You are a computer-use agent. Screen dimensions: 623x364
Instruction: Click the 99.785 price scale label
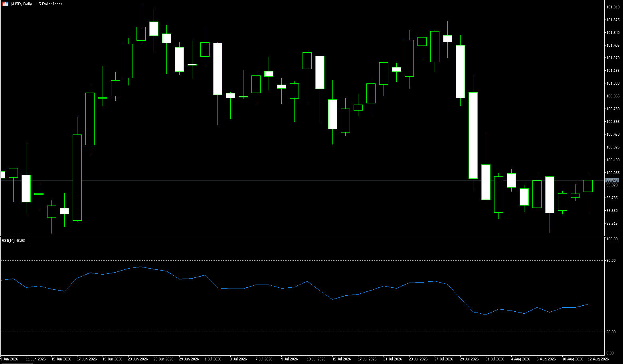612,198
